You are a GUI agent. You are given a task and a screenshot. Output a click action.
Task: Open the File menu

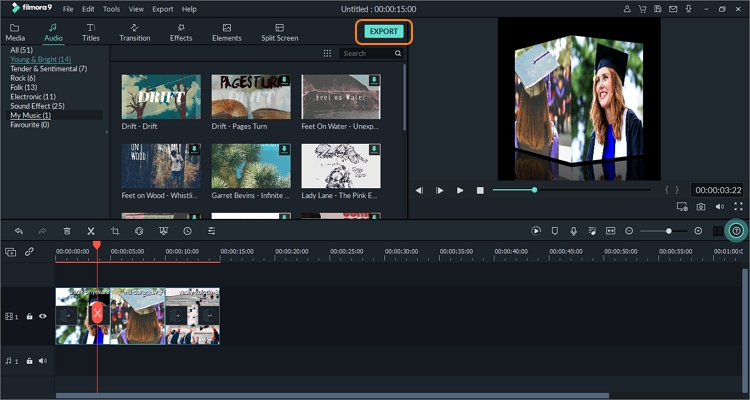tap(68, 9)
